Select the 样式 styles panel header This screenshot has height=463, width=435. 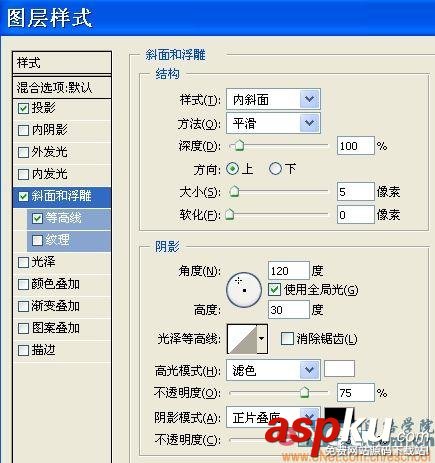click(x=62, y=63)
